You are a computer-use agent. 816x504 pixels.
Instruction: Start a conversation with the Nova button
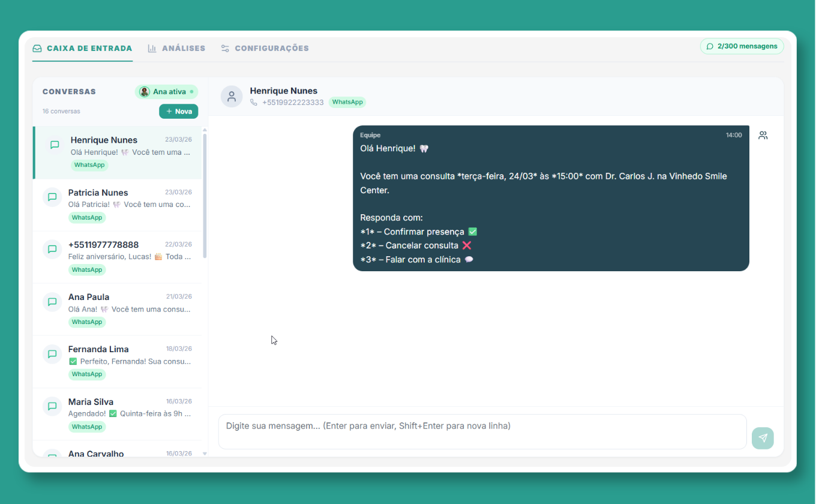pyautogui.click(x=178, y=111)
